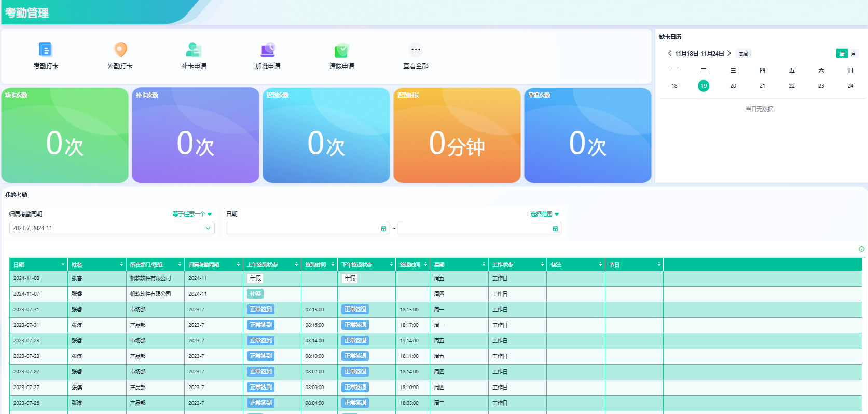
Task: Go to next week in 缺卡日历
Action: pyautogui.click(x=729, y=54)
